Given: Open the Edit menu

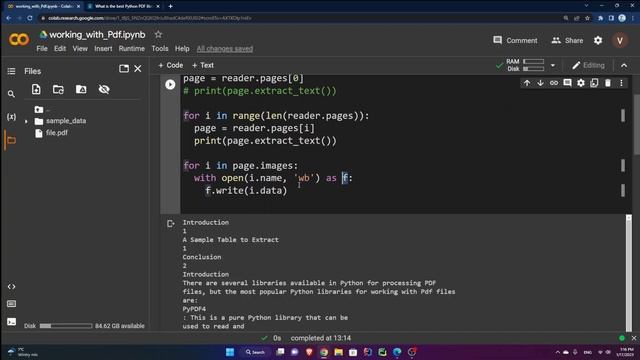Looking at the screenshot, I should click(x=60, y=49).
